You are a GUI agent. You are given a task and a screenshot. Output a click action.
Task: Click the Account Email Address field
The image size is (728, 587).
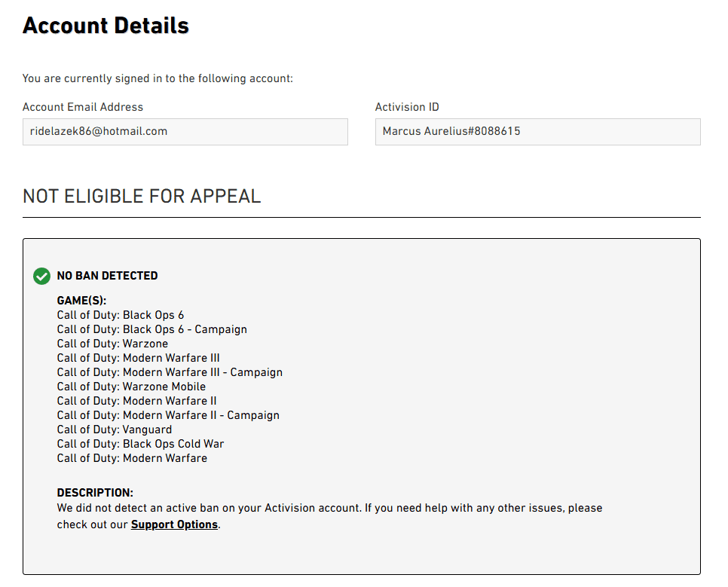[x=185, y=131]
